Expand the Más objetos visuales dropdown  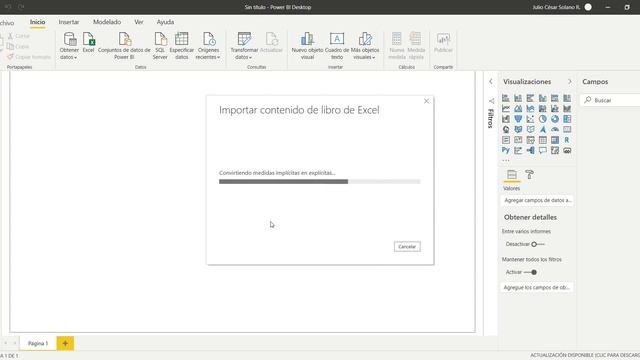click(x=365, y=46)
